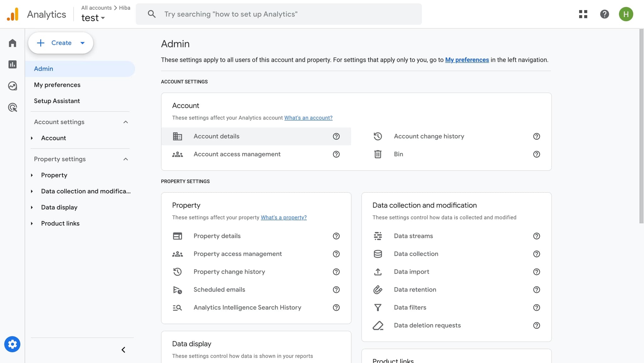The height and width of the screenshot is (363, 644).
Task: Open the "What's a property?" link
Action: tap(283, 217)
